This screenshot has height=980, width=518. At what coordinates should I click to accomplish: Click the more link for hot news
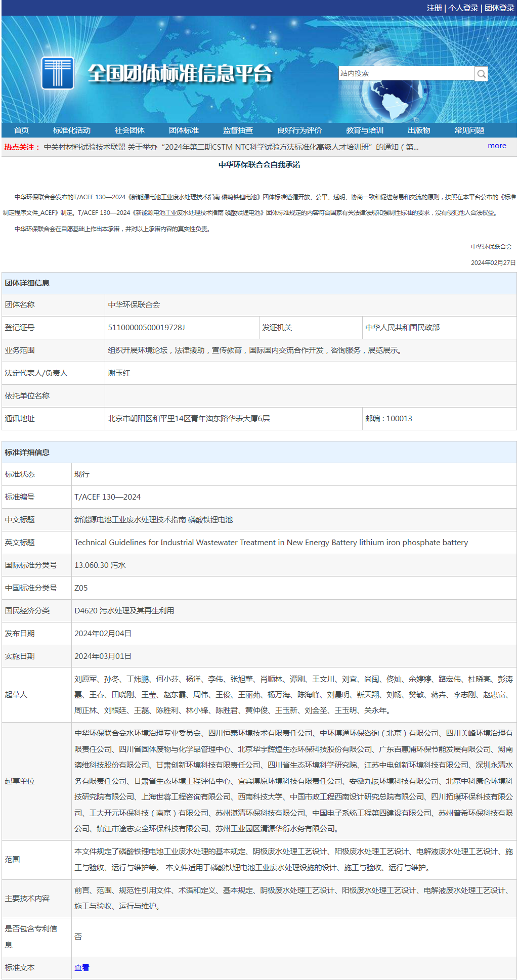click(x=497, y=146)
